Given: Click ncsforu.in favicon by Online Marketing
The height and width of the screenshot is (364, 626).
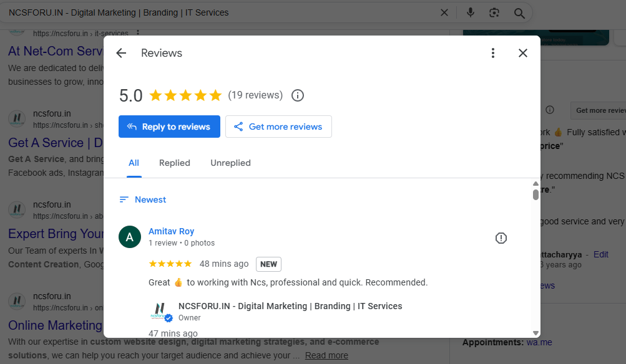Looking at the screenshot, I should pos(17,301).
